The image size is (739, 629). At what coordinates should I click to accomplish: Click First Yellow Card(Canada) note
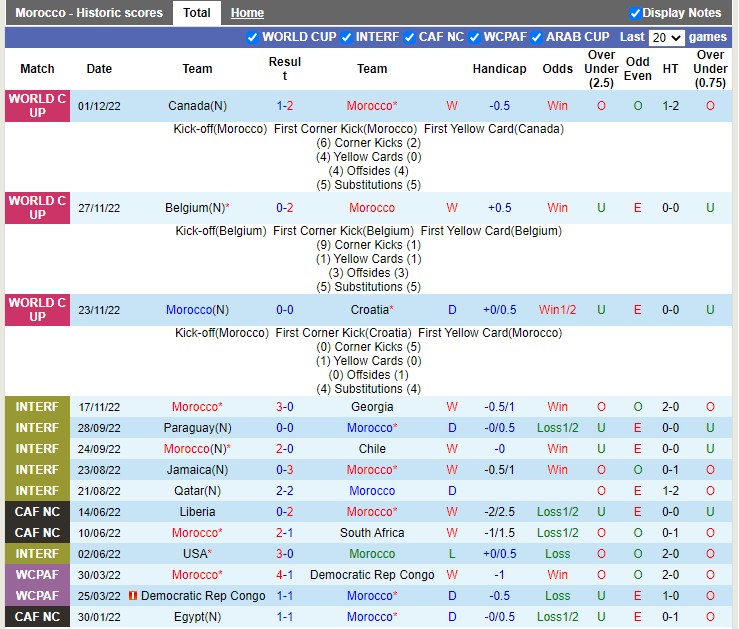pos(493,129)
